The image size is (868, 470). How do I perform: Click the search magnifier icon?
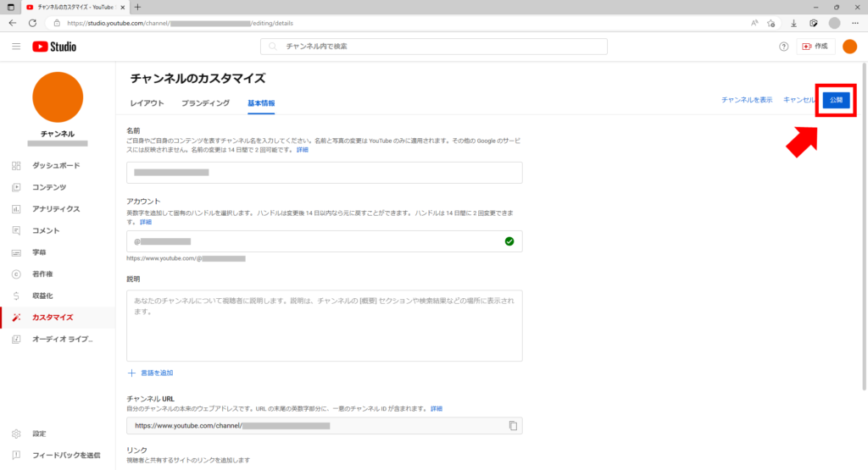click(x=272, y=47)
